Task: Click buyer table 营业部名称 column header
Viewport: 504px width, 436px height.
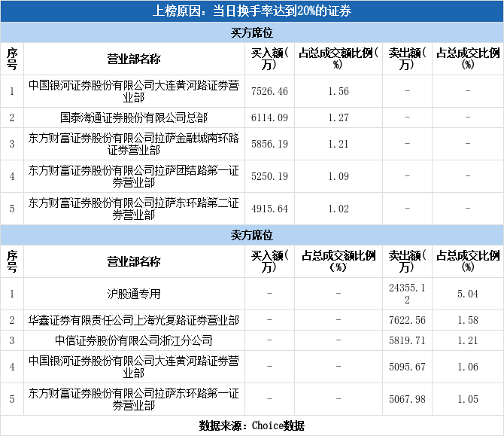Action: point(134,59)
